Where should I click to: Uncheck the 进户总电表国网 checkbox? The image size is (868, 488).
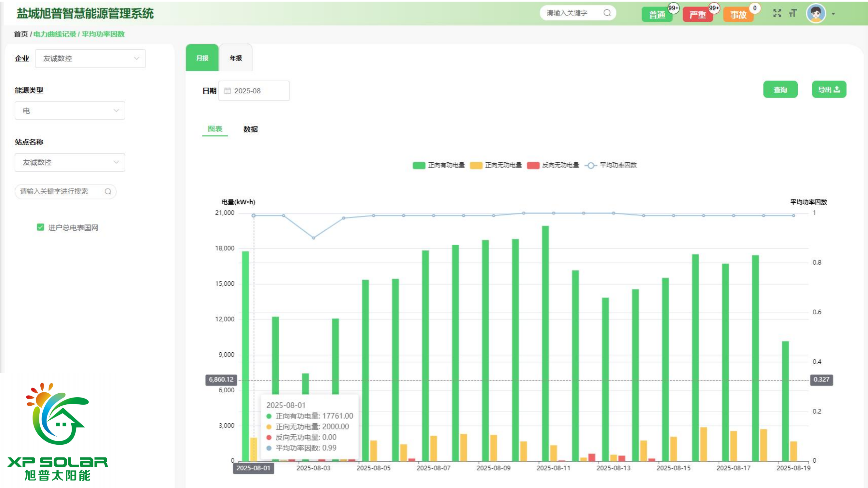[x=40, y=227]
